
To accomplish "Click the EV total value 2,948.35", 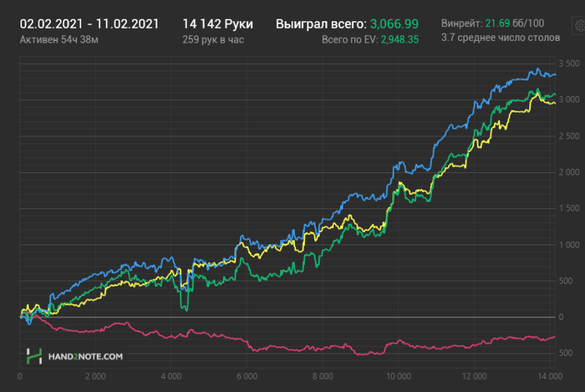I will [399, 39].
